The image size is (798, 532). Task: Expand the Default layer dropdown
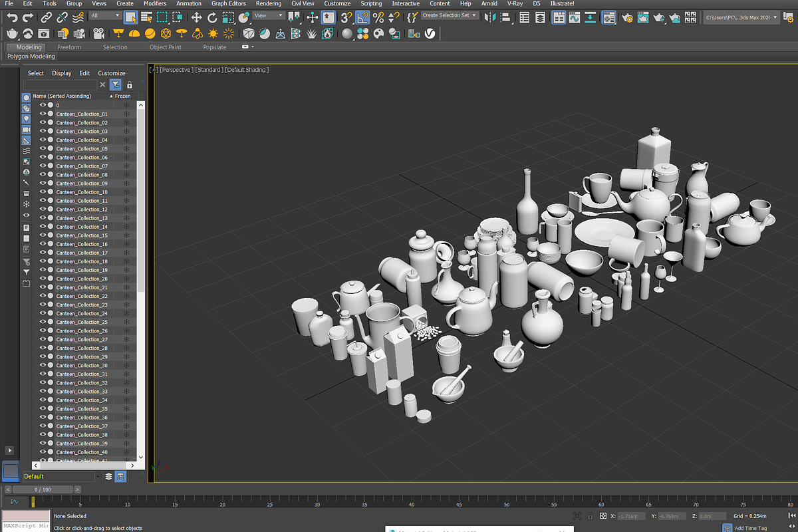[x=98, y=476]
